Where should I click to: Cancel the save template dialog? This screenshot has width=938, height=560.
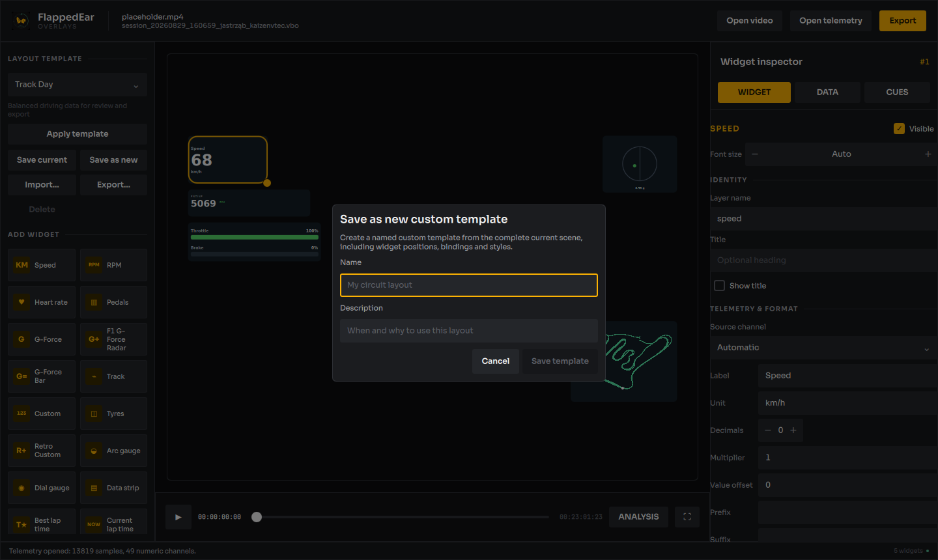(496, 361)
